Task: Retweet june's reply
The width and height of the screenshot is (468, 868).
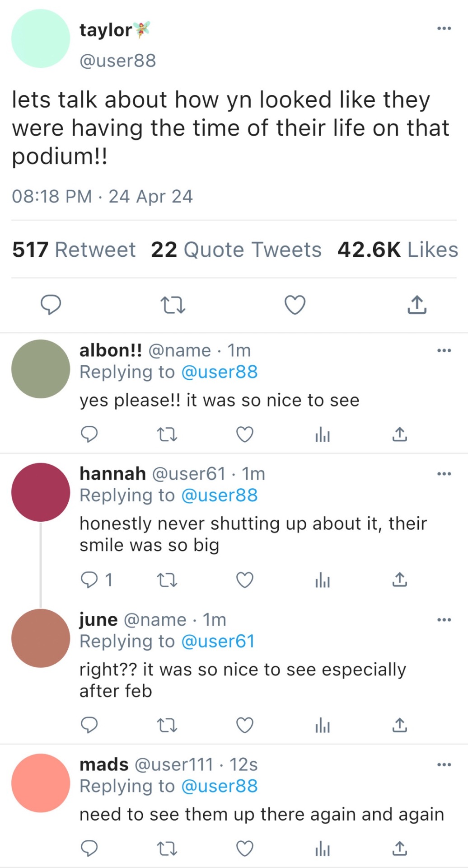Action: 167,726
